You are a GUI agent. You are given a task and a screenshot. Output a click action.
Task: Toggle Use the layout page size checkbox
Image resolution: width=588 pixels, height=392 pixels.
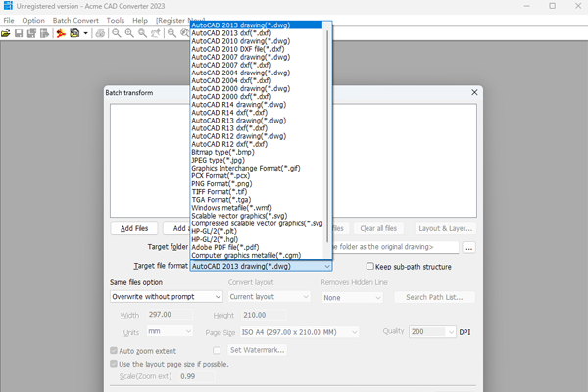pos(114,364)
